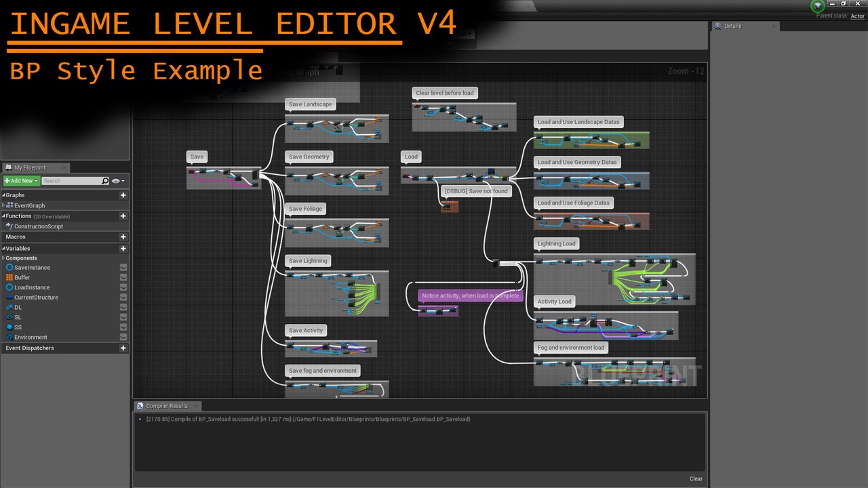Toggle the CurrentStructure variable visibility chevron
Screen dimensions: 868x488
[123, 298]
